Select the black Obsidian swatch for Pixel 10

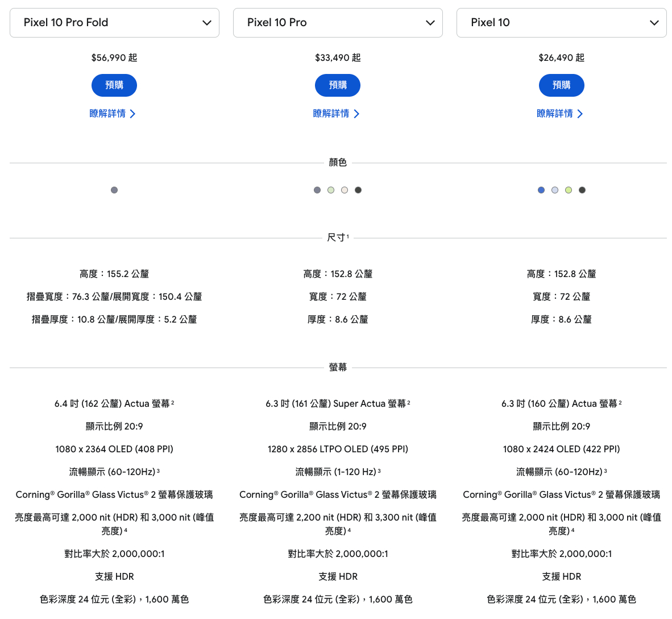tap(582, 190)
